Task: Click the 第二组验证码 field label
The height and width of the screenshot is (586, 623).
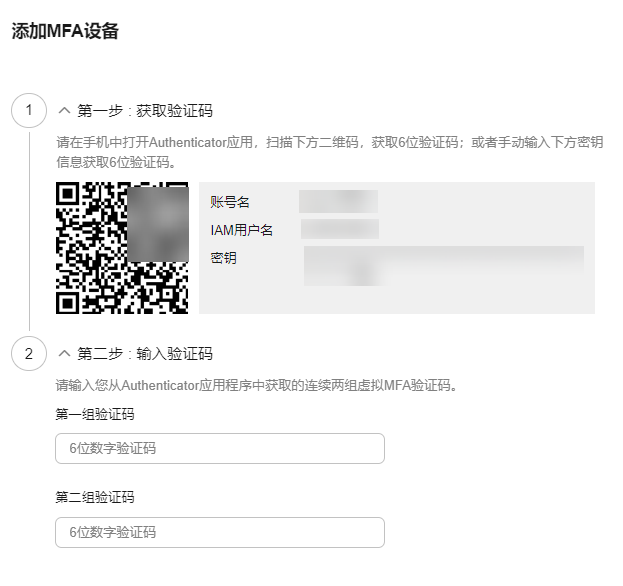Action: click(x=95, y=497)
